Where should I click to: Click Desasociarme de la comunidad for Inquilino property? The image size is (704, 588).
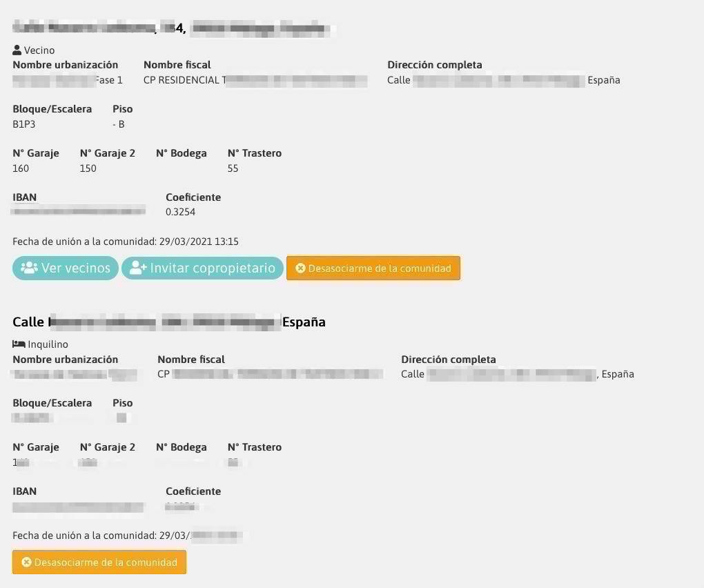pyautogui.click(x=99, y=562)
